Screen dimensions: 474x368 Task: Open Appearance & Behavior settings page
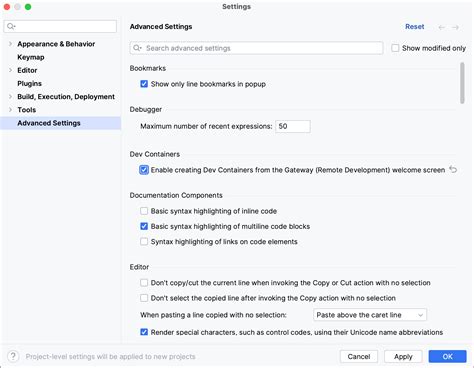(56, 44)
